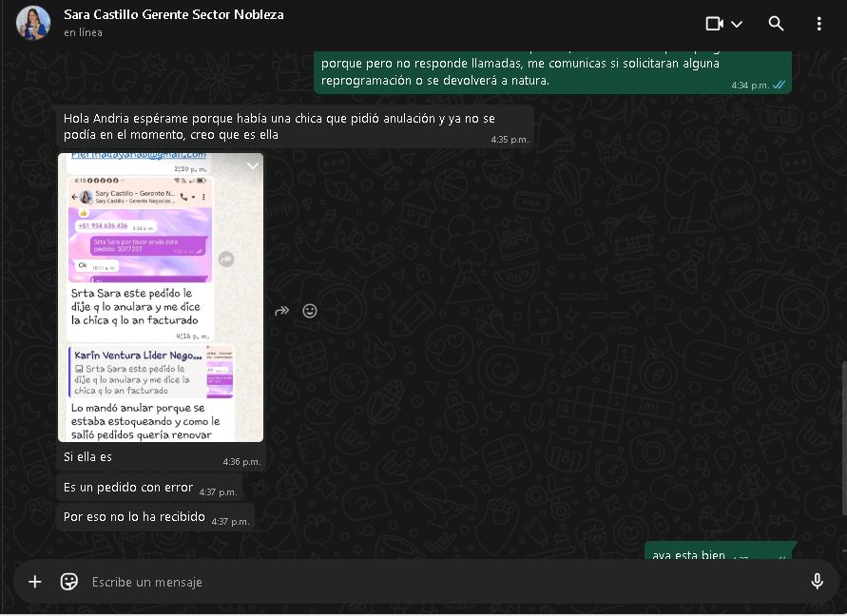Start a video call with Sara Castillo
847x616 pixels.
[714, 24]
